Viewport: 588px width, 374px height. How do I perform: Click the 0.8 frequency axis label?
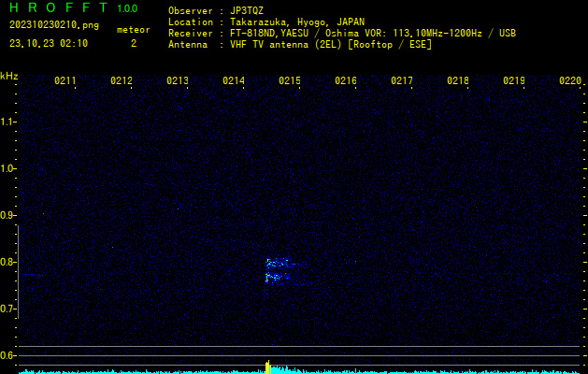[9, 262]
